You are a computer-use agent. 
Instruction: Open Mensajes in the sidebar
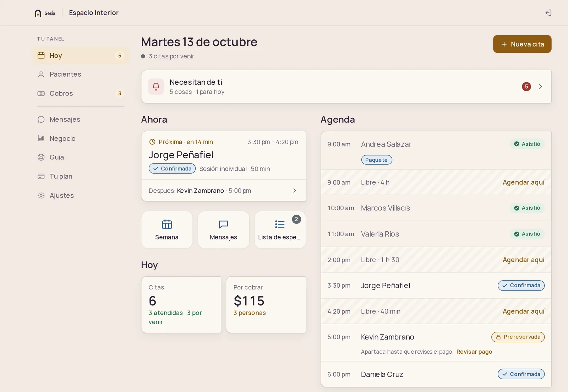point(81,119)
